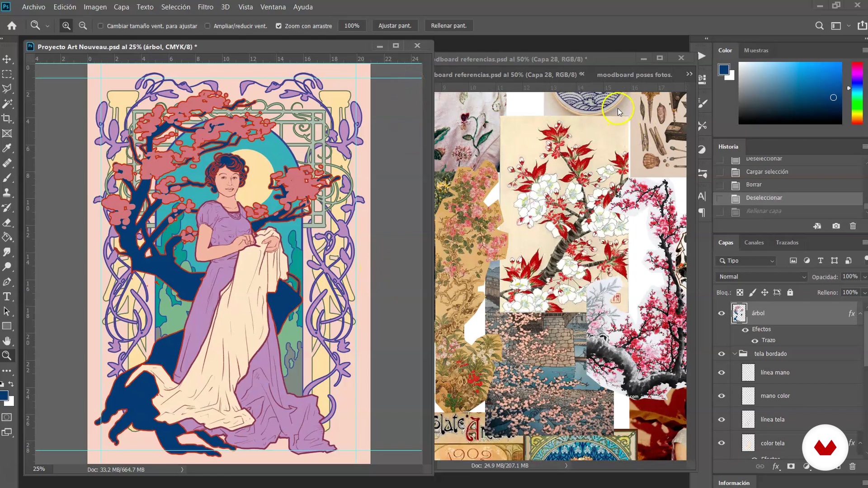This screenshot has height=488, width=868.
Task: Go to the Photoshop home screen
Action: (x=12, y=26)
